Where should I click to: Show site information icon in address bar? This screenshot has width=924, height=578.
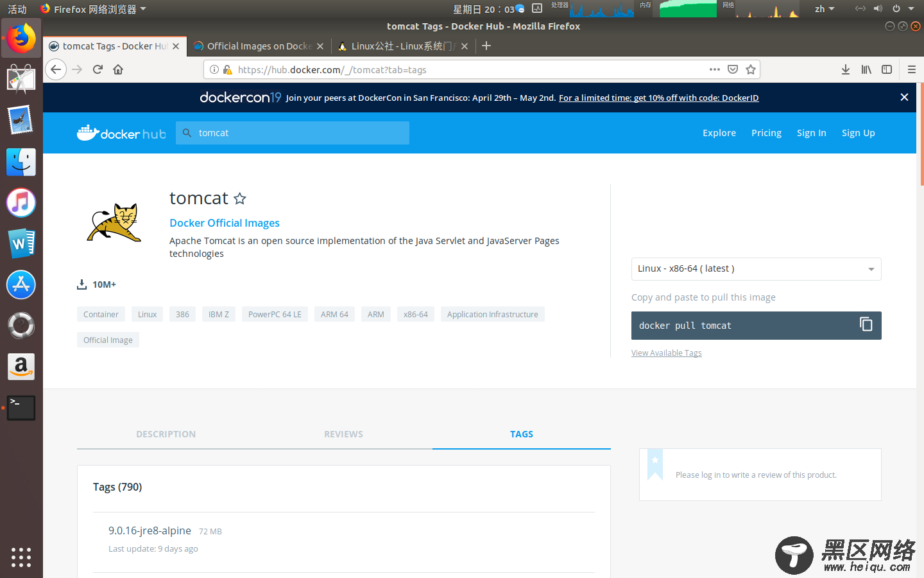[214, 69]
